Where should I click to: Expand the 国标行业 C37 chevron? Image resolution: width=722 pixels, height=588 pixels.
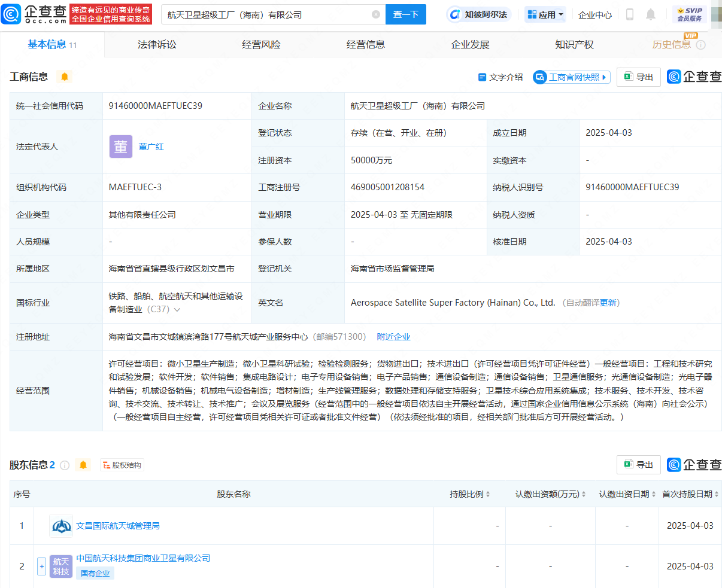tap(177, 310)
